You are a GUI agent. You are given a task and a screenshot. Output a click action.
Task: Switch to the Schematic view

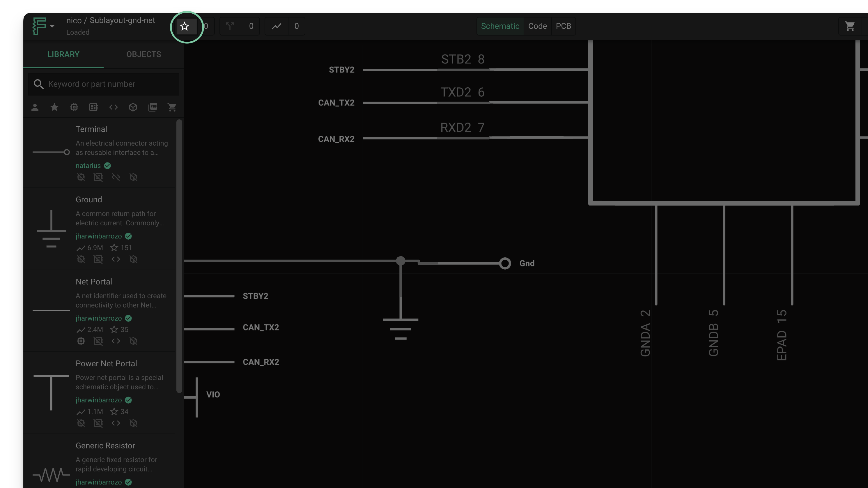[x=500, y=26]
